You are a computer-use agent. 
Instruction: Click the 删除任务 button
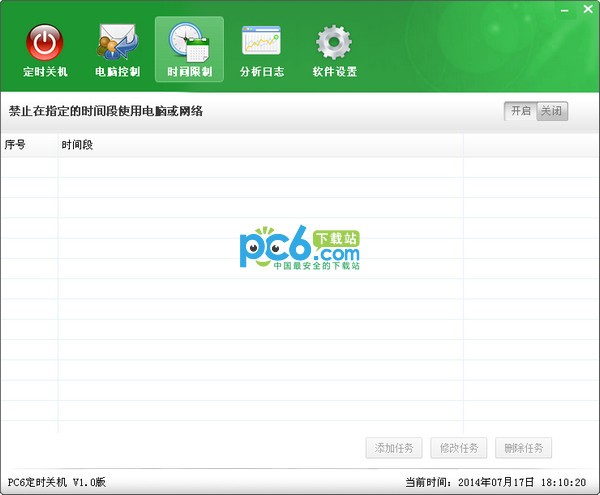click(523, 448)
